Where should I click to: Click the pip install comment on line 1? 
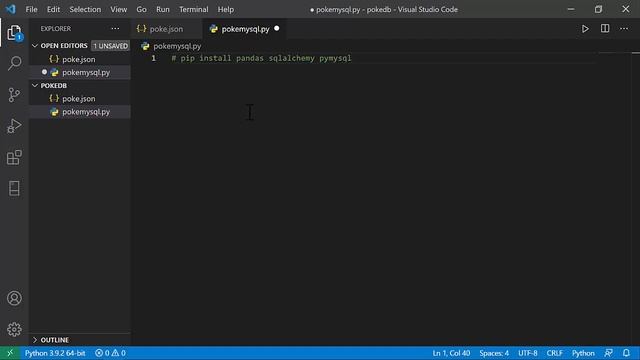(x=261, y=58)
